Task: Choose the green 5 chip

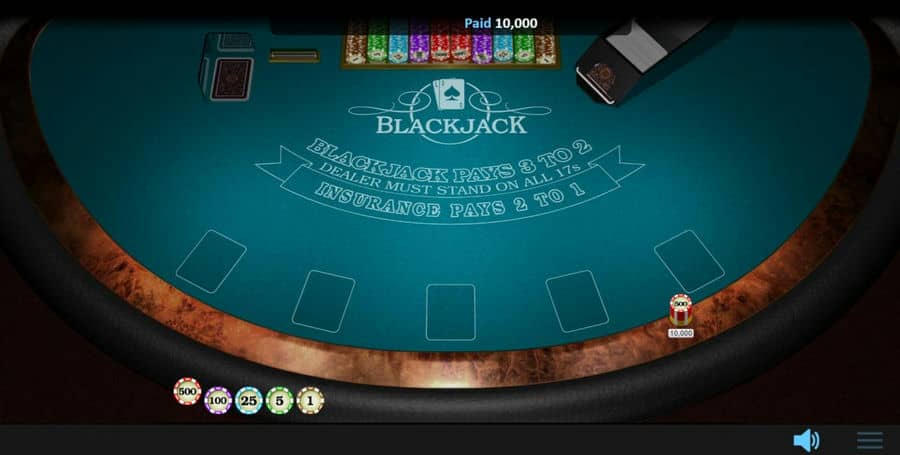Action: [x=280, y=400]
